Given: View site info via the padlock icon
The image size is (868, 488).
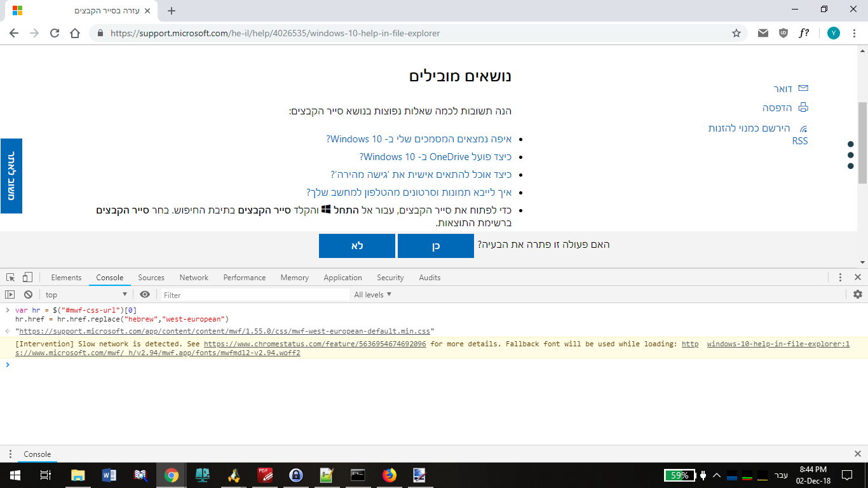Looking at the screenshot, I should (x=100, y=33).
